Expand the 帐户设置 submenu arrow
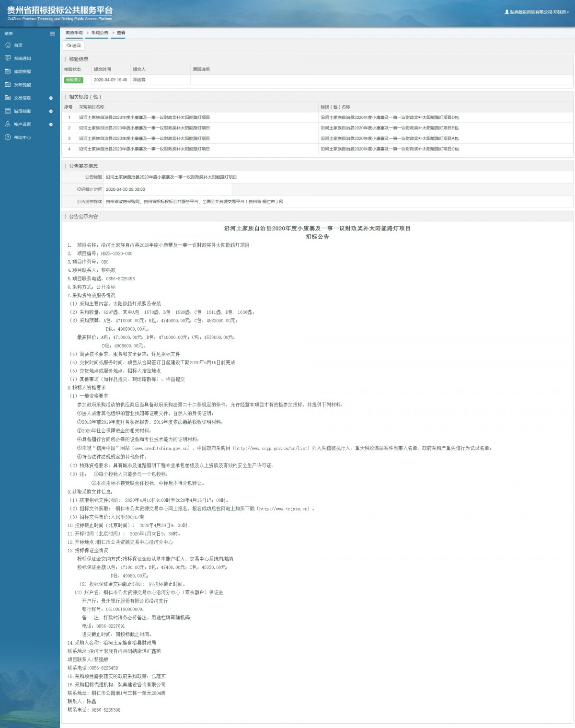 (51, 124)
